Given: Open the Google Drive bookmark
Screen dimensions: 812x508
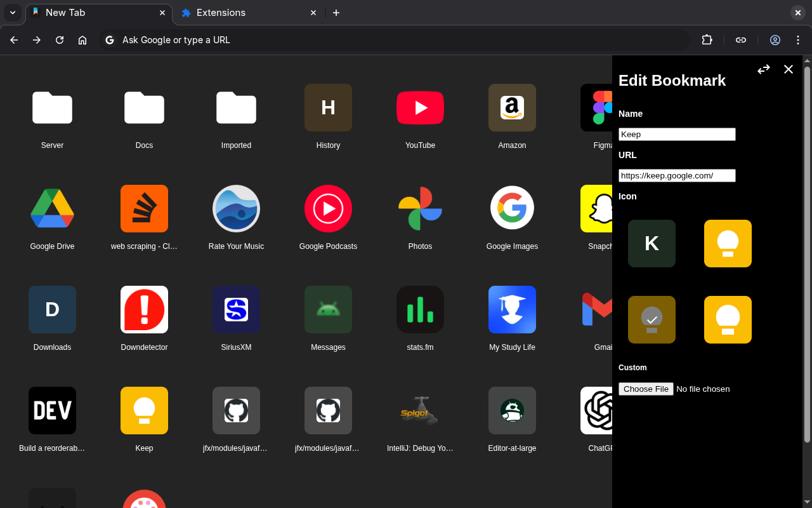Looking at the screenshot, I should pyautogui.click(x=52, y=209).
